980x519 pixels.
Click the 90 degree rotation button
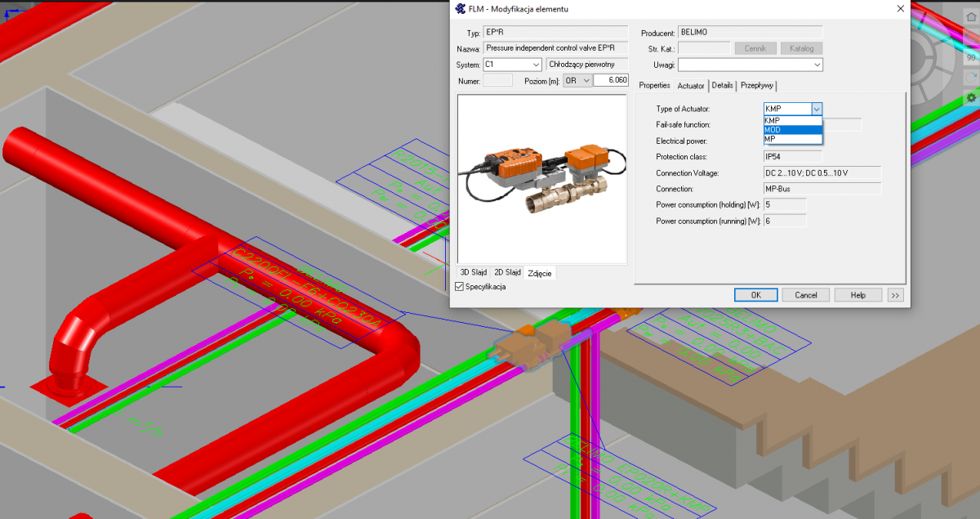coord(971,58)
